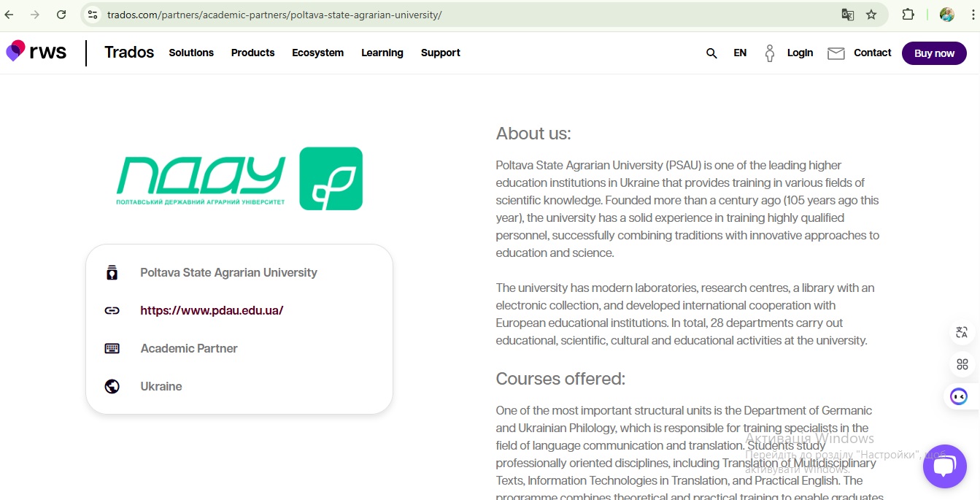Open the Products menu
Screen dimensions: 980x500
pyautogui.click(x=252, y=53)
